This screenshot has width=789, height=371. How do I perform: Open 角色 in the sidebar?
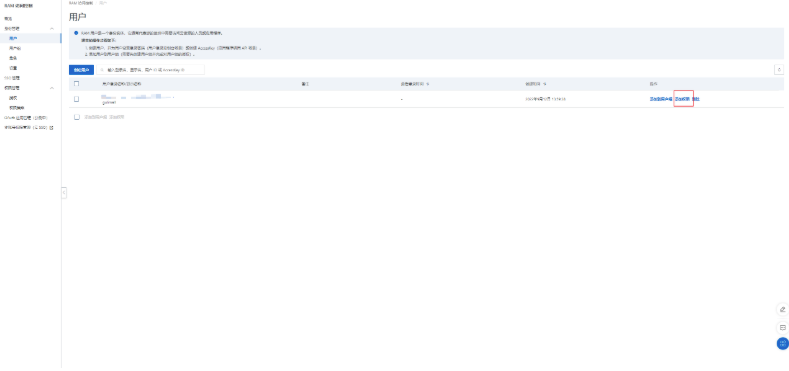13,58
